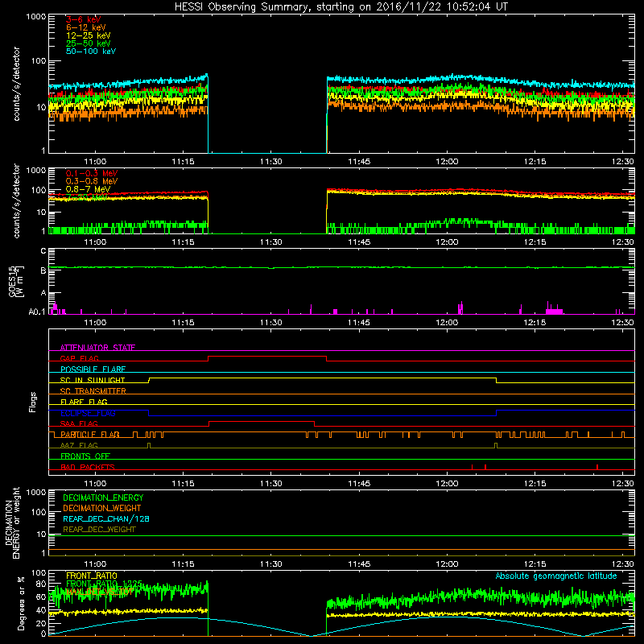Click counts/s/detector axis label of the keV panel
The width and height of the screenshot is (644, 644).
point(16,84)
